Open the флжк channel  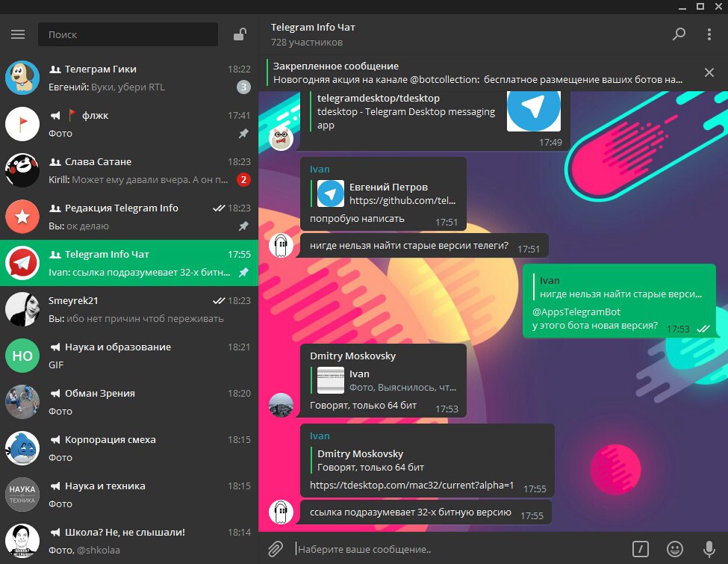[129, 124]
